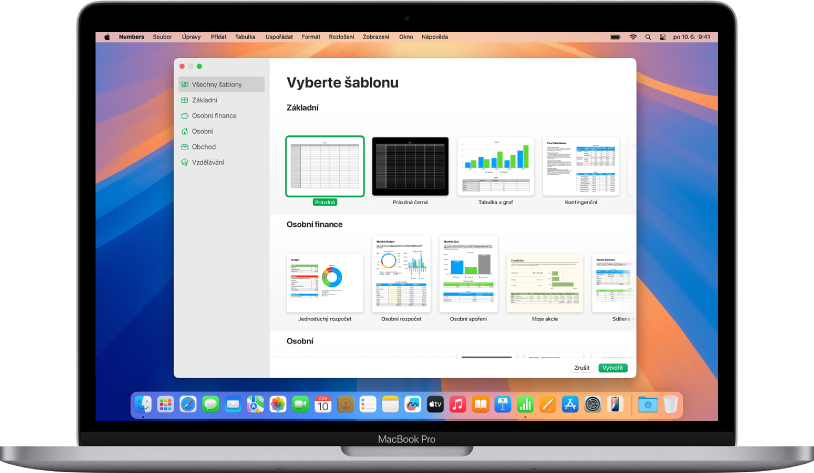Viewport: 814px width, 473px height.
Task: Open Spotlight search in the menu bar
Action: (x=648, y=37)
